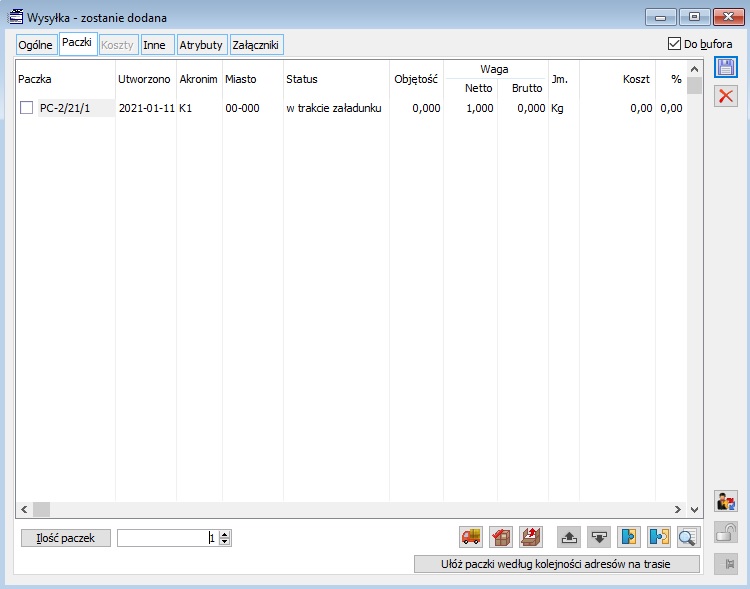The height and width of the screenshot is (589, 750).
Task: Toggle the Do bufora checkbox
Action: 674,44
